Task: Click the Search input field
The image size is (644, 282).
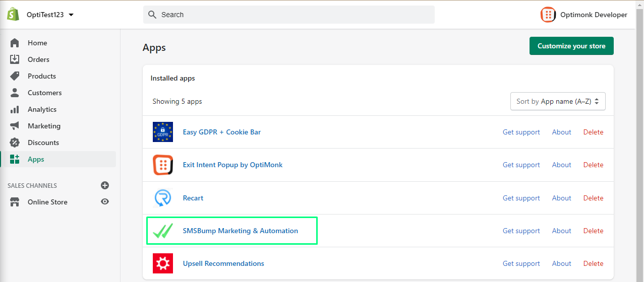Action: (x=289, y=15)
